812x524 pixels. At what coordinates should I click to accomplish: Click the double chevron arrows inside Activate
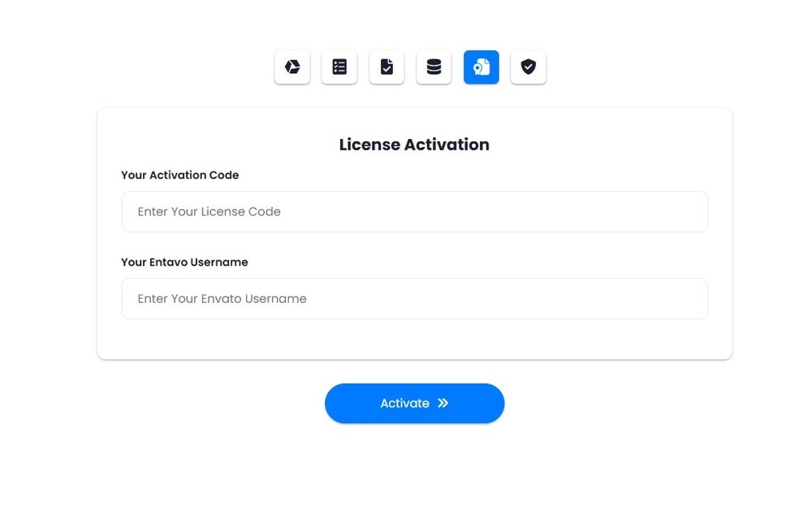tap(443, 403)
